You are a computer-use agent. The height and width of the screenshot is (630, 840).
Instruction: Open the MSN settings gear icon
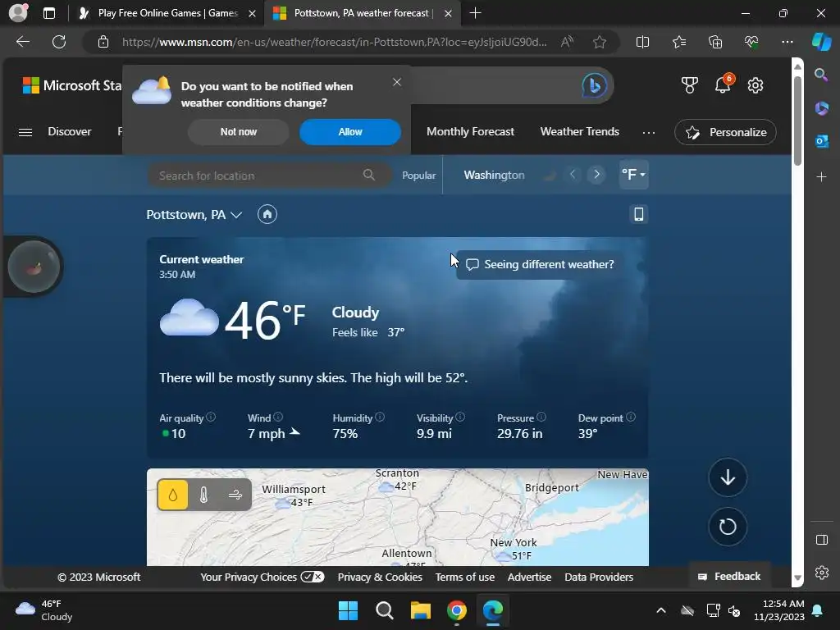coord(756,85)
